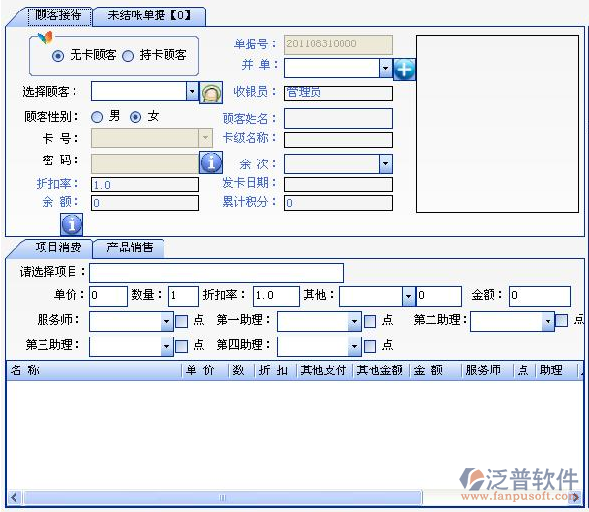
Task: Select the 持卡顾客 radio option
Action: 128,56
